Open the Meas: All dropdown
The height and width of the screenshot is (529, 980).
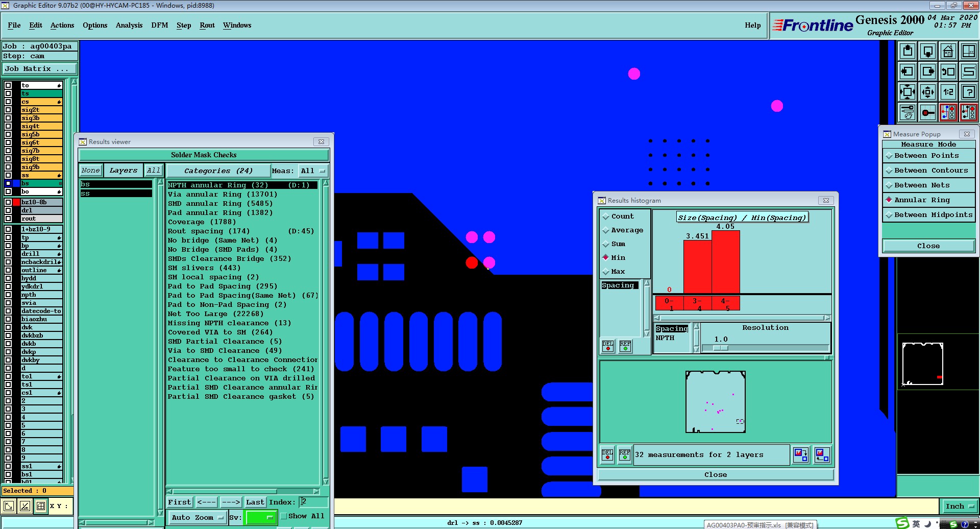click(312, 171)
